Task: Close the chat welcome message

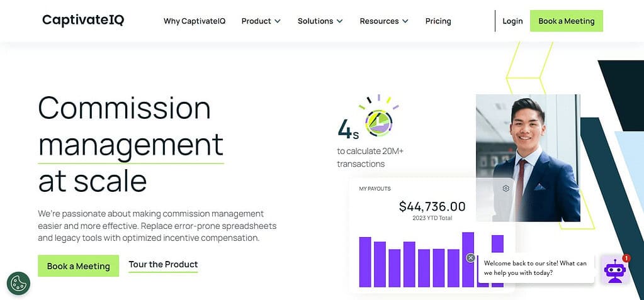Action: coord(471,258)
